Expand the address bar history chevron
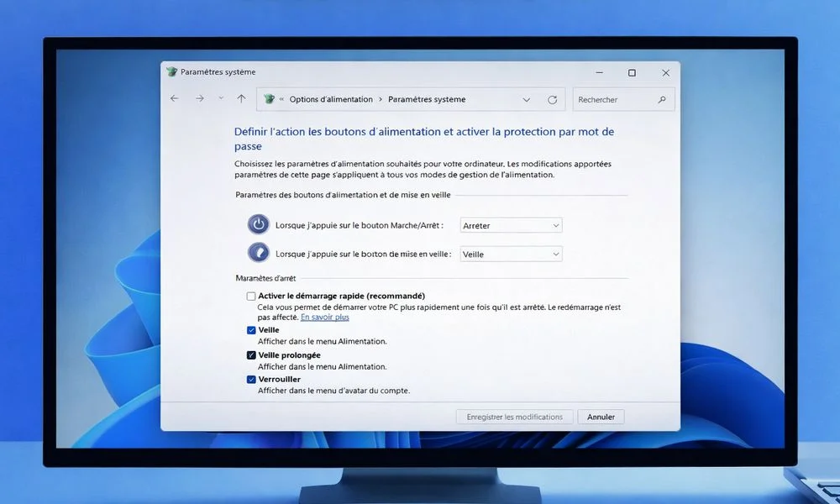 pos(527,99)
